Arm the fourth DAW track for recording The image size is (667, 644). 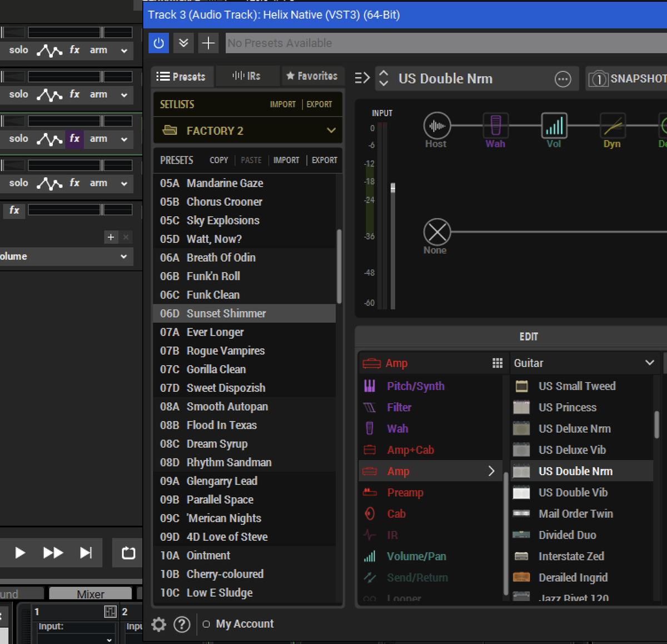tap(98, 183)
